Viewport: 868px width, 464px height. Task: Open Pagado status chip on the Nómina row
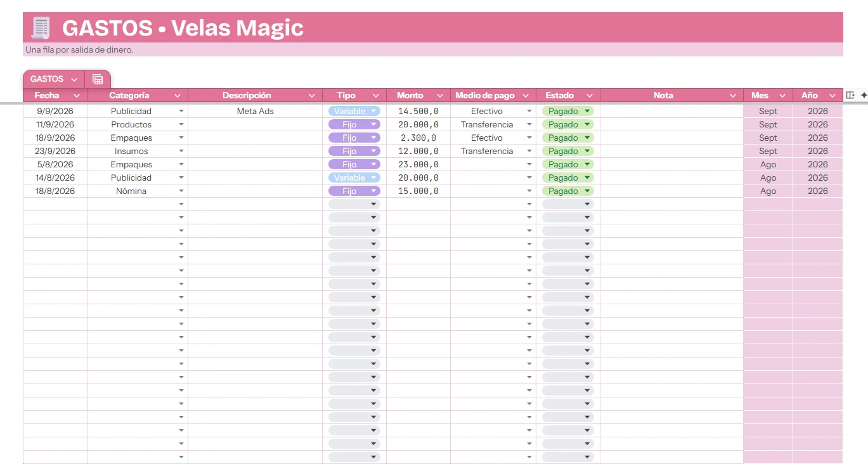[x=568, y=191]
